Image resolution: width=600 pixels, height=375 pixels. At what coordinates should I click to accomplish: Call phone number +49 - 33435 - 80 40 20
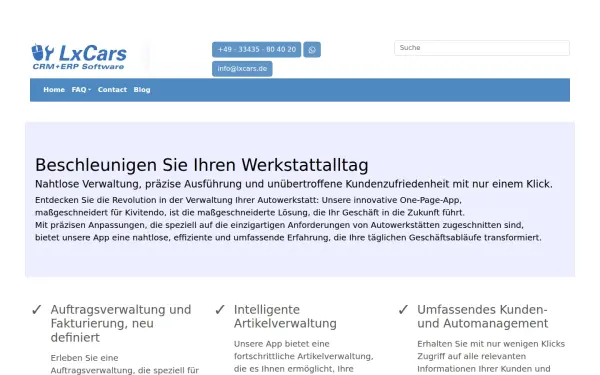pyautogui.click(x=256, y=50)
